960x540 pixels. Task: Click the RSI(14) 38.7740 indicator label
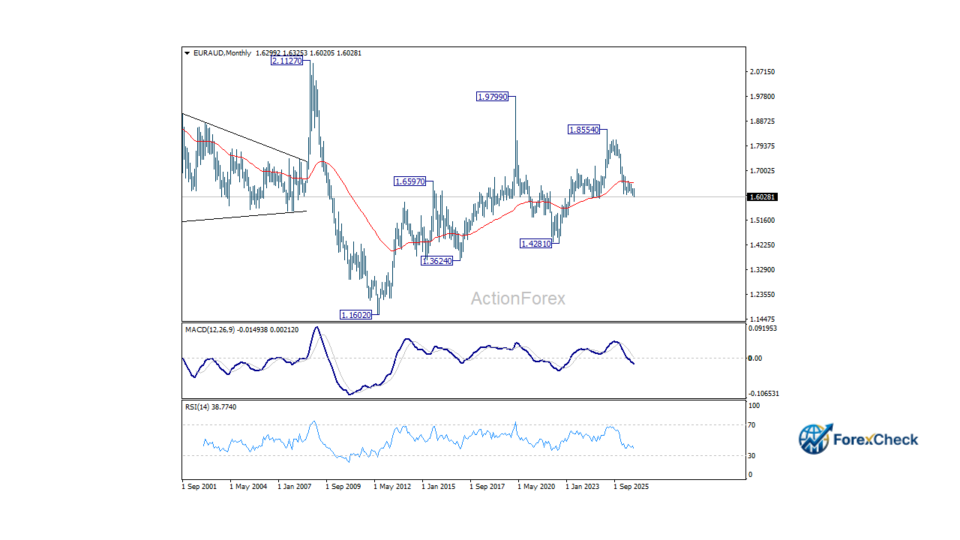(x=211, y=407)
